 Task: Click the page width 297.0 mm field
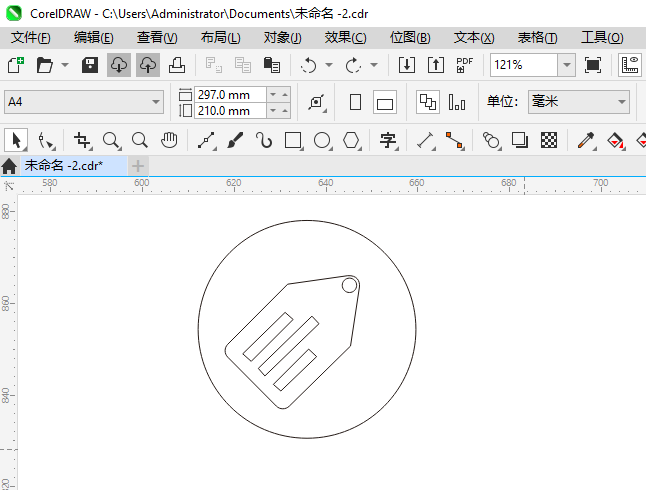coord(230,95)
